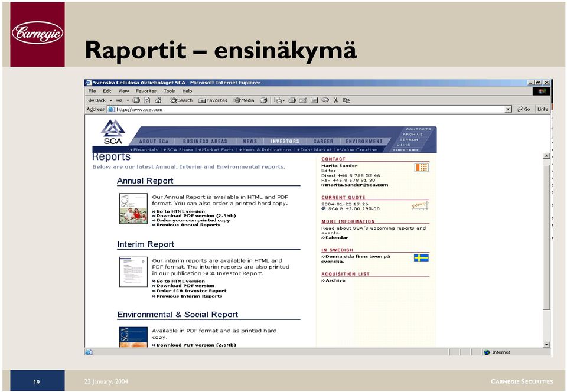Click the Windows flag throbber icon
Image resolution: width=567 pixels, height=392 pixels.
tap(542, 91)
